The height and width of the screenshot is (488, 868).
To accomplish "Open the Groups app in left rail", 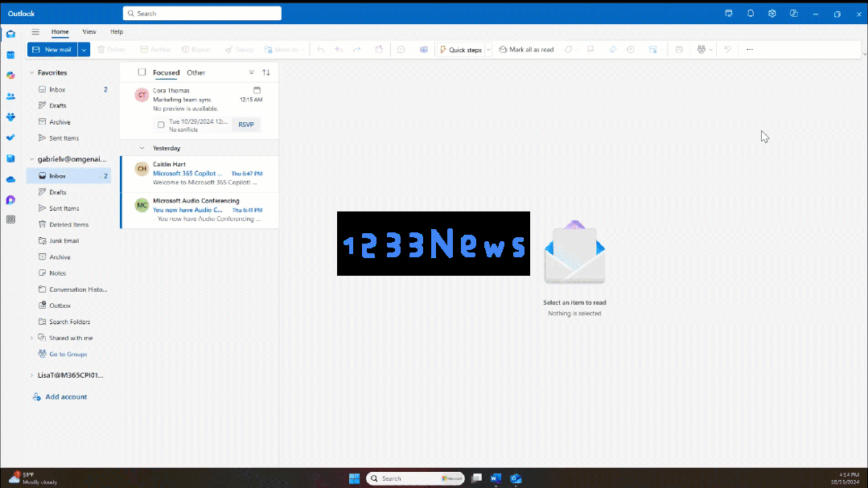I will click(x=10, y=117).
